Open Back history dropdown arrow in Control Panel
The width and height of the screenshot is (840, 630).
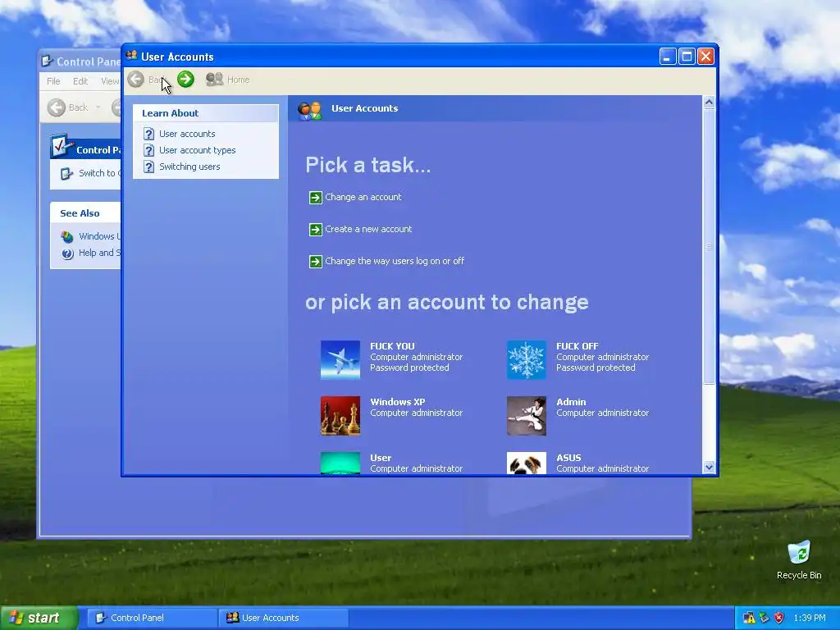[98, 107]
